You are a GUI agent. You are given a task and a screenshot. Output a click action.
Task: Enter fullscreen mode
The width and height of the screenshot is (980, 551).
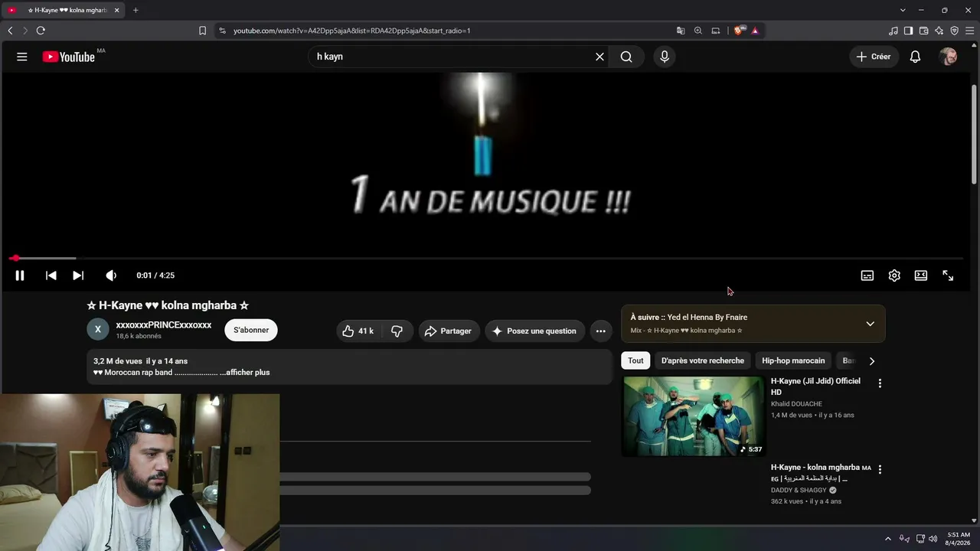[948, 275]
